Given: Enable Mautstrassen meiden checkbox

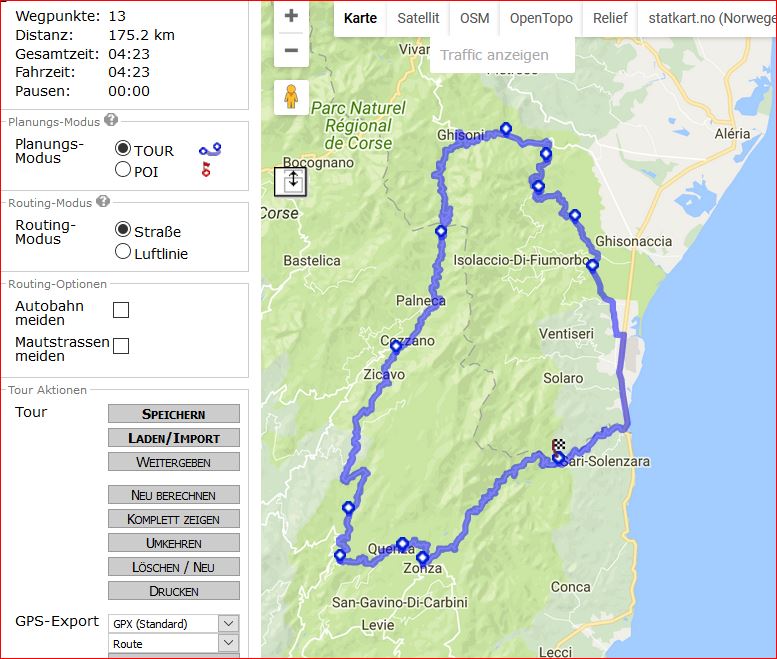Looking at the screenshot, I should coord(121,346).
